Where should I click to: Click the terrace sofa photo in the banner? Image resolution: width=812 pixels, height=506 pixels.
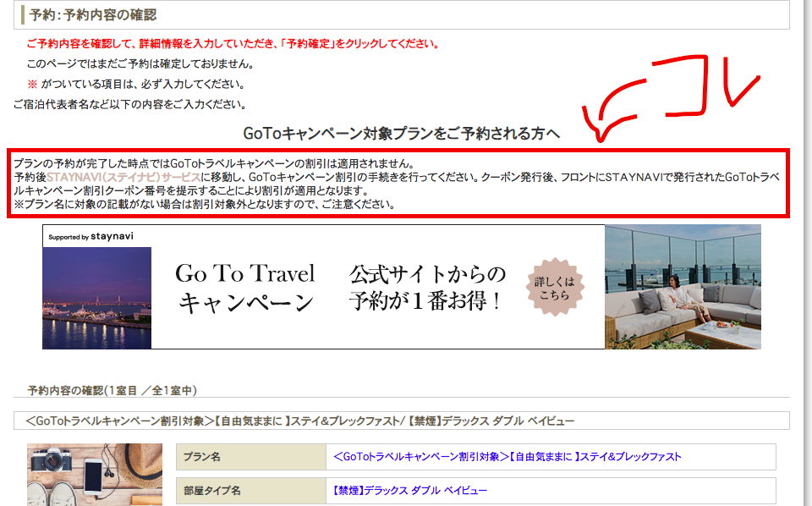pyautogui.click(x=683, y=286)
